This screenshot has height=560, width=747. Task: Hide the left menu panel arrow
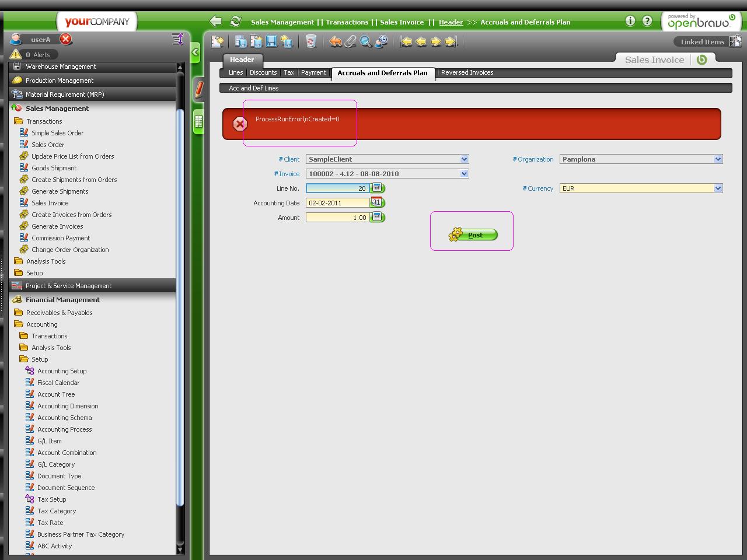tap(196, 53)
